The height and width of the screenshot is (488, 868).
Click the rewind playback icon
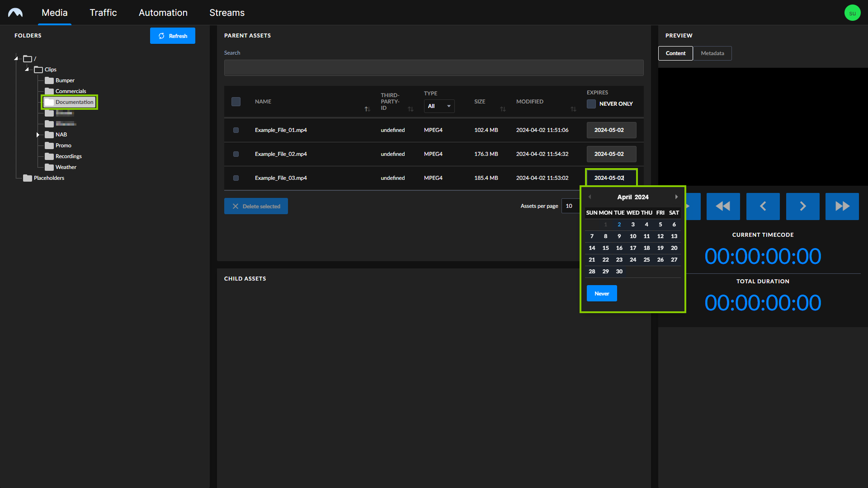[x=723, y=206]
